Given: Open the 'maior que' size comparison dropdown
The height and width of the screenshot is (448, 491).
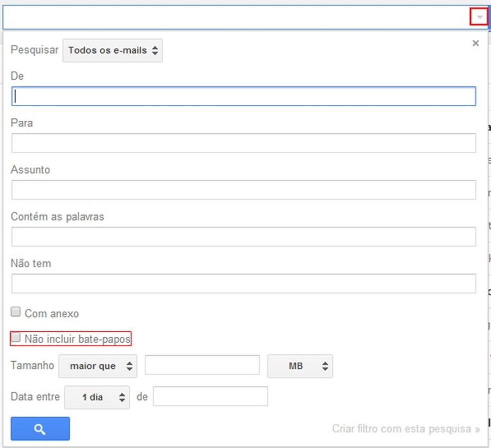Looking at the screenshot, I should (x=98, y=366).
